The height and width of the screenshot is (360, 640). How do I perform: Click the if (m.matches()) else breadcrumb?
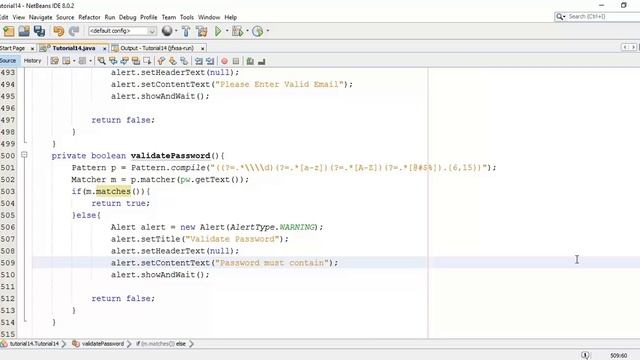click(x=161, y=344)
